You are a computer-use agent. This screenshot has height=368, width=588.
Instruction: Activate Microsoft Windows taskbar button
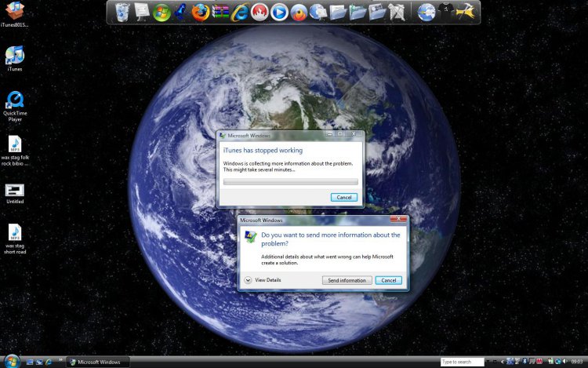click(98, 362)
